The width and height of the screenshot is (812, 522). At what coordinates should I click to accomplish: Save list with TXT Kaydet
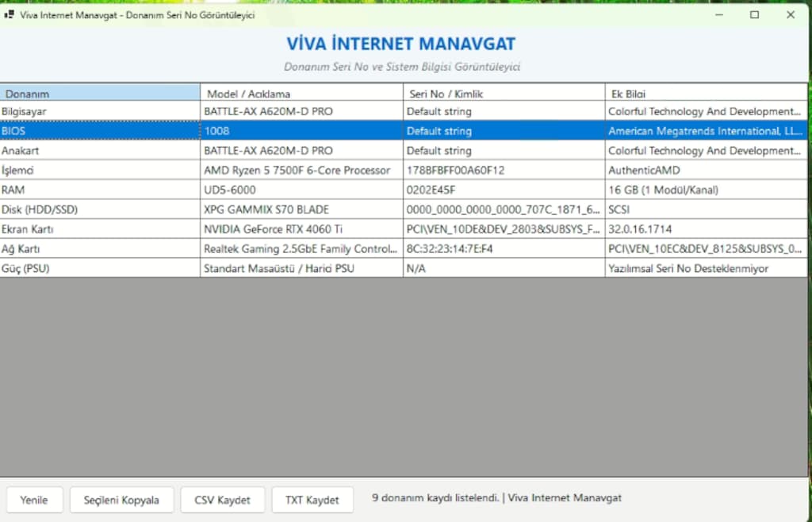click(x=312, y=500)
